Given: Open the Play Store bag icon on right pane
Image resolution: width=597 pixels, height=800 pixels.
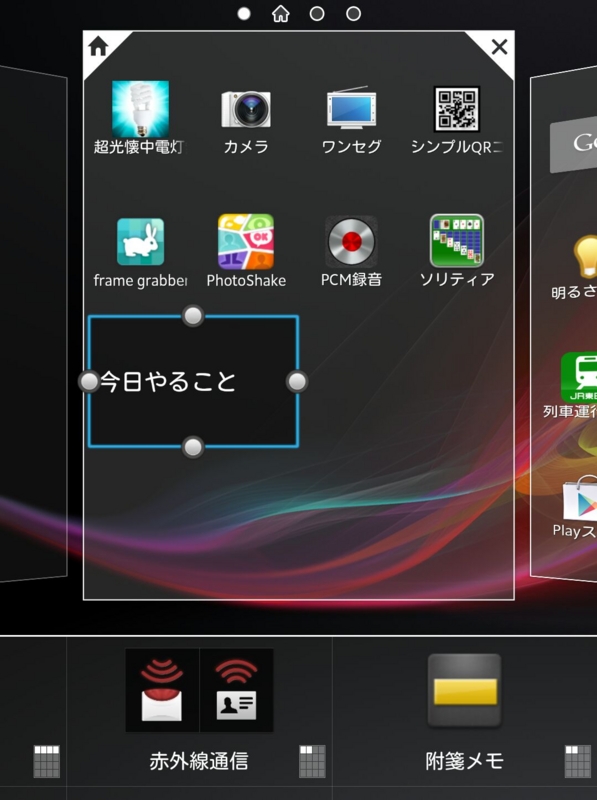Looking at the screenshot, I should pos(580,497).
